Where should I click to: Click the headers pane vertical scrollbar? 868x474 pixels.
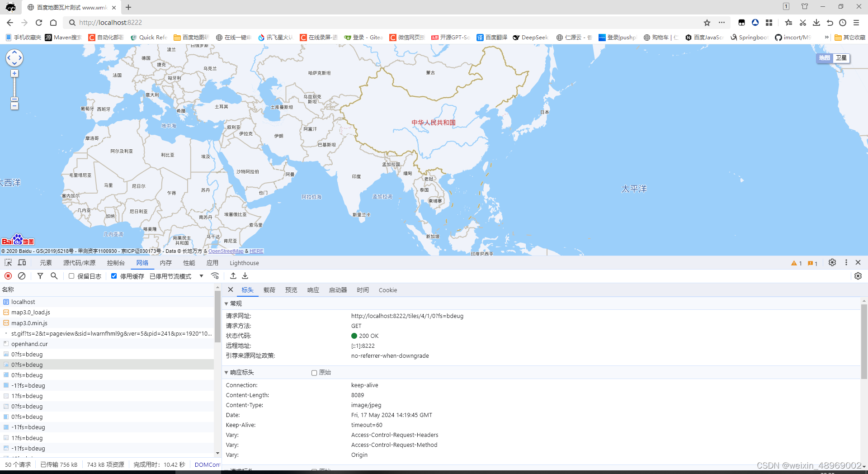click(x=864, y=341)
